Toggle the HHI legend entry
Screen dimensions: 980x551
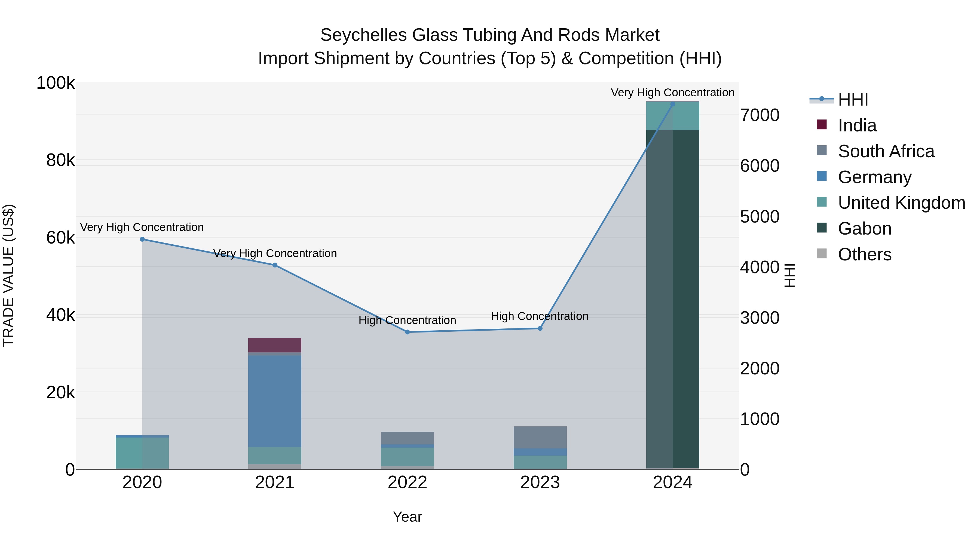839,100
